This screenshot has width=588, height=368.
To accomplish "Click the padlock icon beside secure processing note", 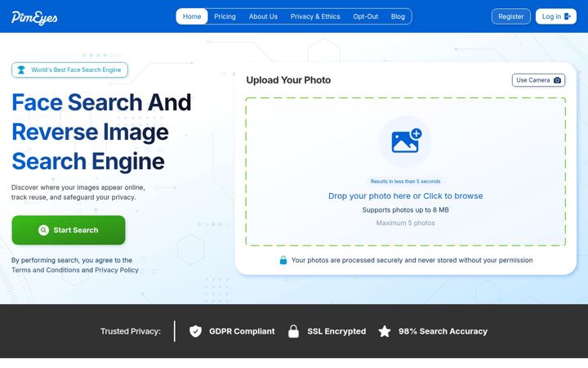I will [283, 260].
